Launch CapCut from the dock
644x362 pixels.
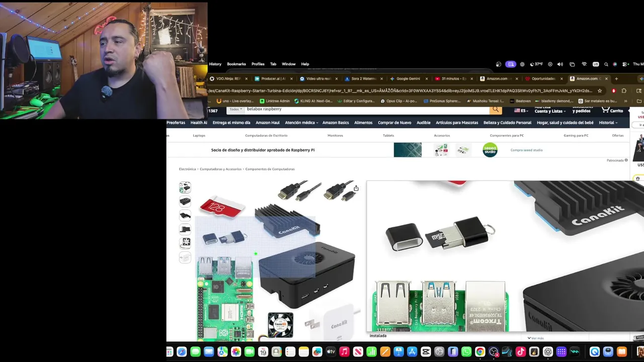[426, 352]
